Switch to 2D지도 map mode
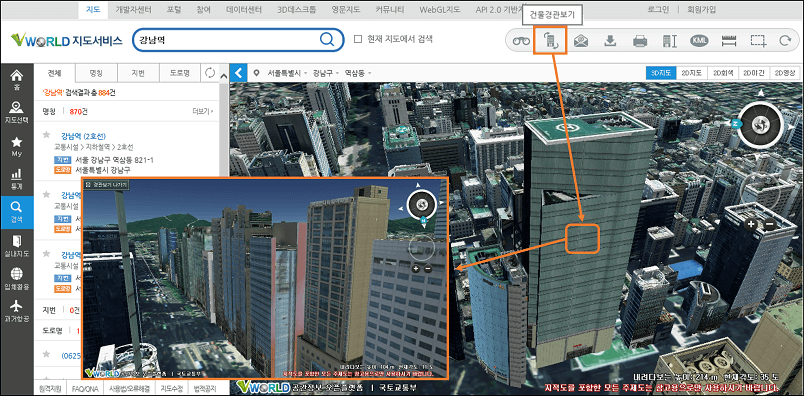 [691, 73]
